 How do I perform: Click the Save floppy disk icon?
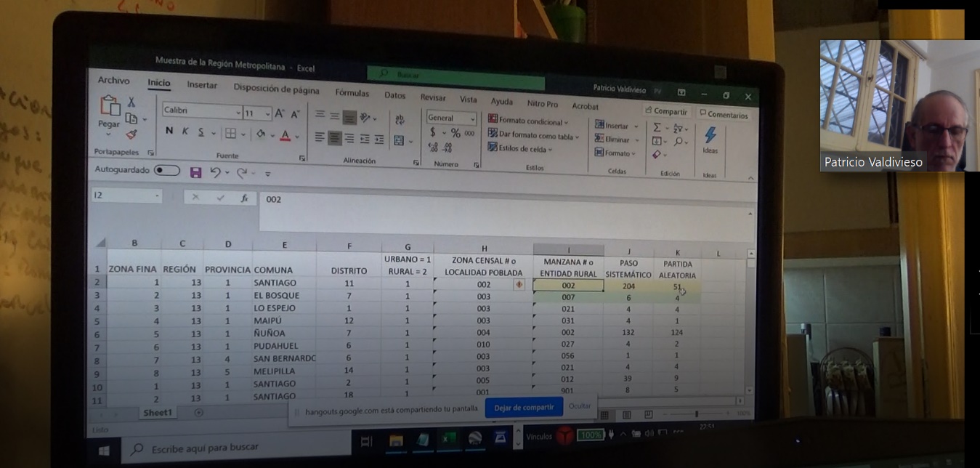pyautogui.click(x=195, y=172)
